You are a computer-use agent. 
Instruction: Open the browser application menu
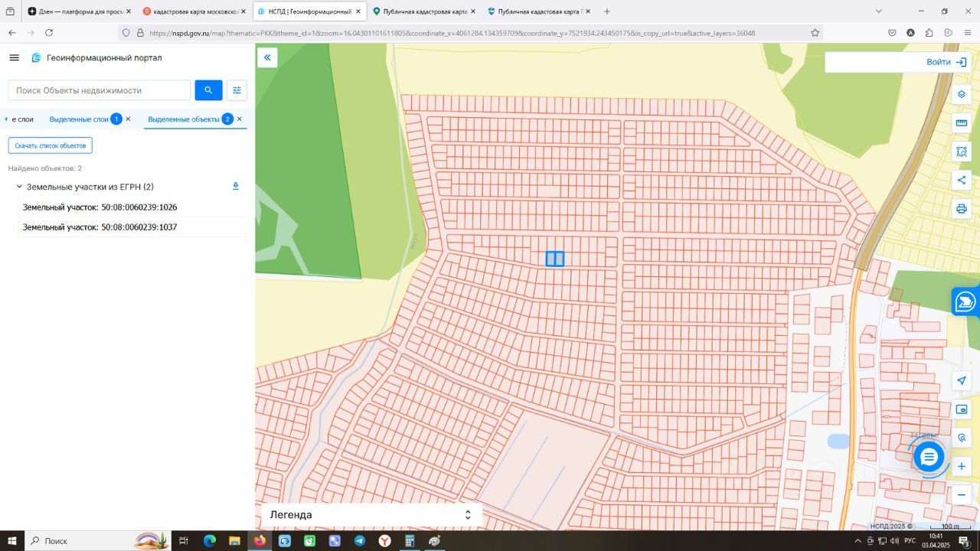point(967,33)
